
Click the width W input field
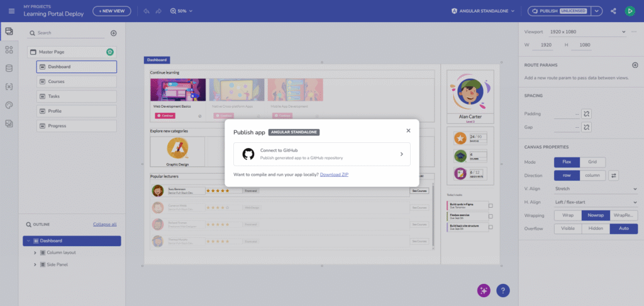coord(543,45)
